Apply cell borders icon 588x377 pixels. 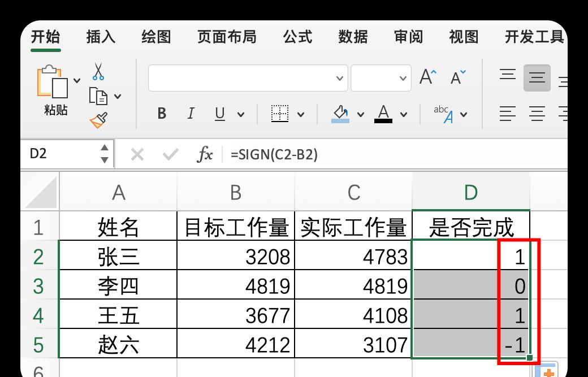click(280, 113)
